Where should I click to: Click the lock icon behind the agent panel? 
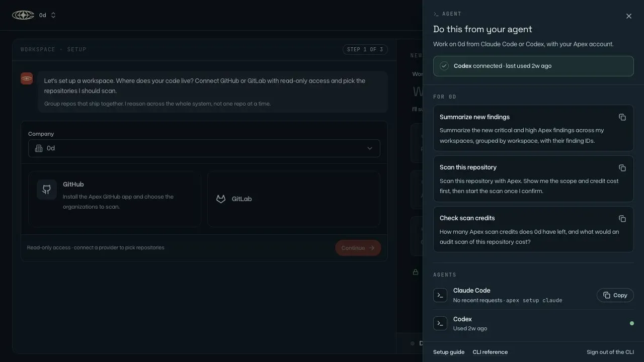click(416, 272)
